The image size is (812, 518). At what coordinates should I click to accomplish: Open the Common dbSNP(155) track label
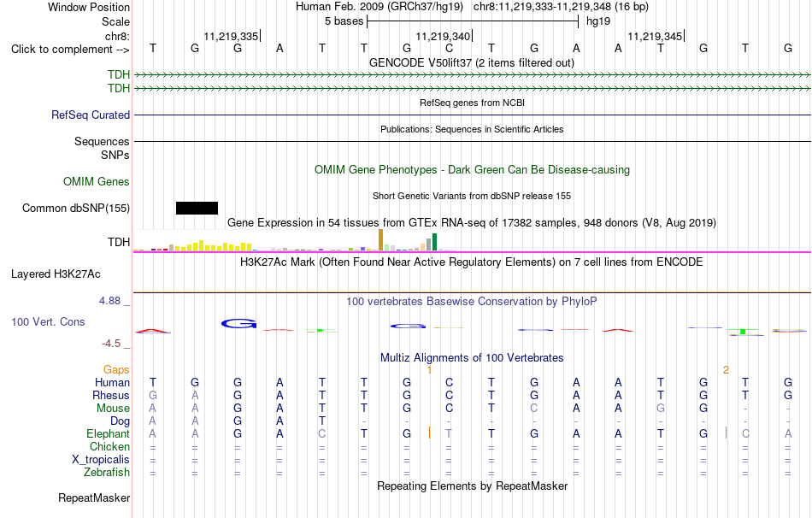pyautogui.click(x=76, y=209)
